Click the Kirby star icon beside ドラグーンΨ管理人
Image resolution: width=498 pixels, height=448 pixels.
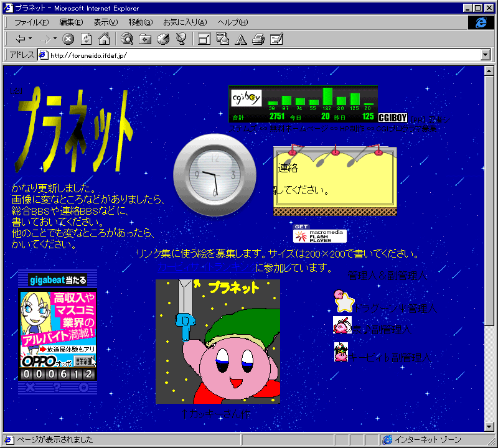coord(344,301)
